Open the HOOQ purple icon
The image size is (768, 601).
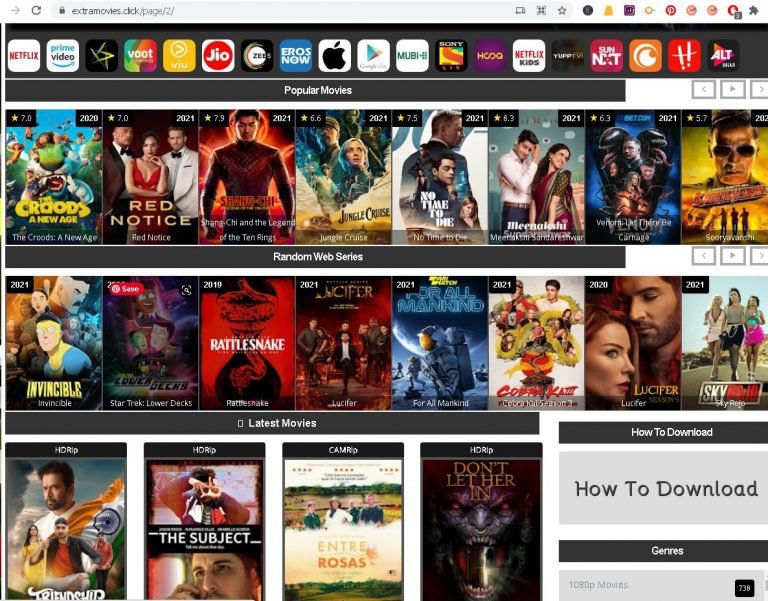point(490,56)
